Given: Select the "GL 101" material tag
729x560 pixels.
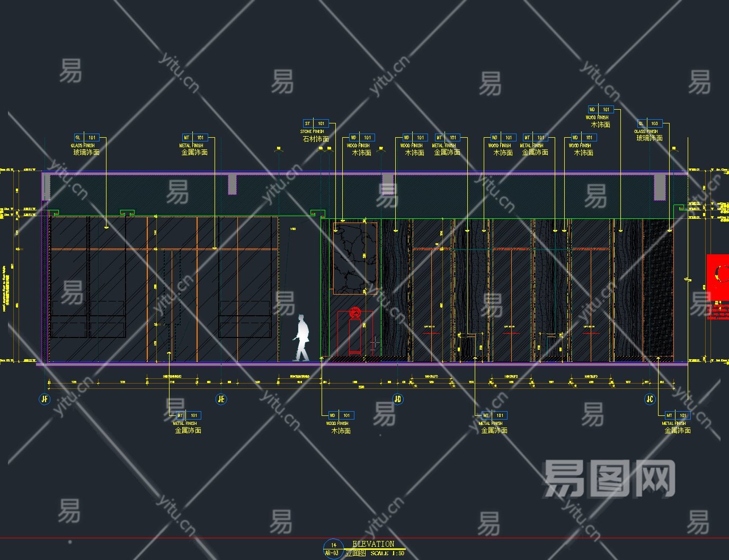Looking at the screenshot, I should coord(86,138).
